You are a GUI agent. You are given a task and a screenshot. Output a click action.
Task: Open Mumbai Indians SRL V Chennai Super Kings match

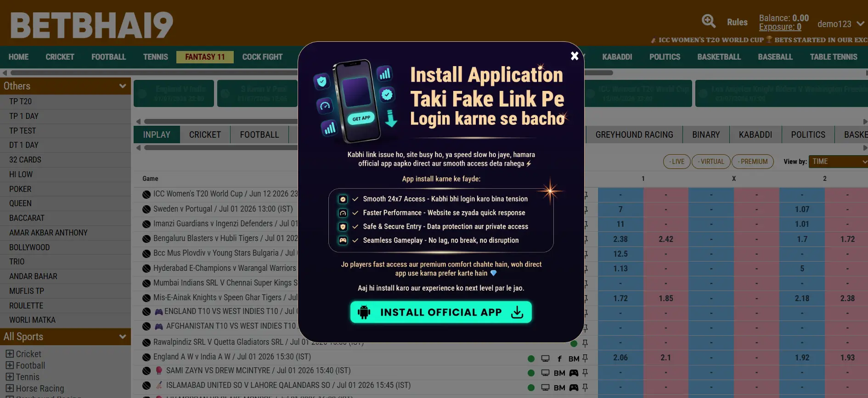(x=225, y=283)
